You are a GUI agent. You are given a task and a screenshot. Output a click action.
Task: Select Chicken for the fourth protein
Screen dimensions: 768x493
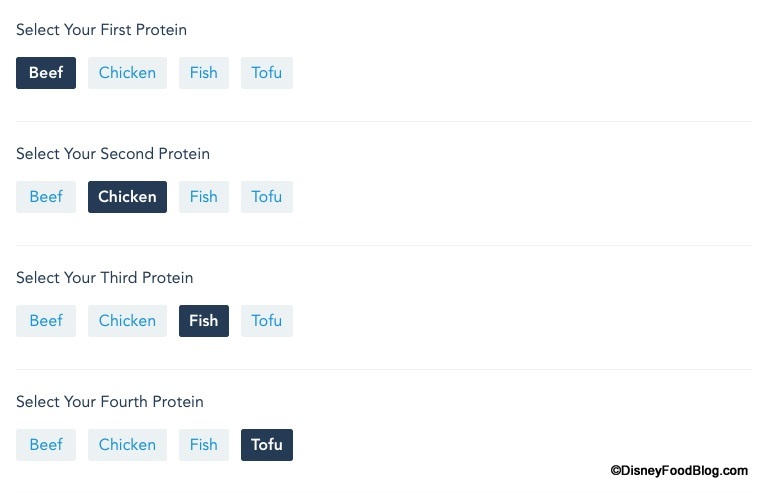coord(127,445)
